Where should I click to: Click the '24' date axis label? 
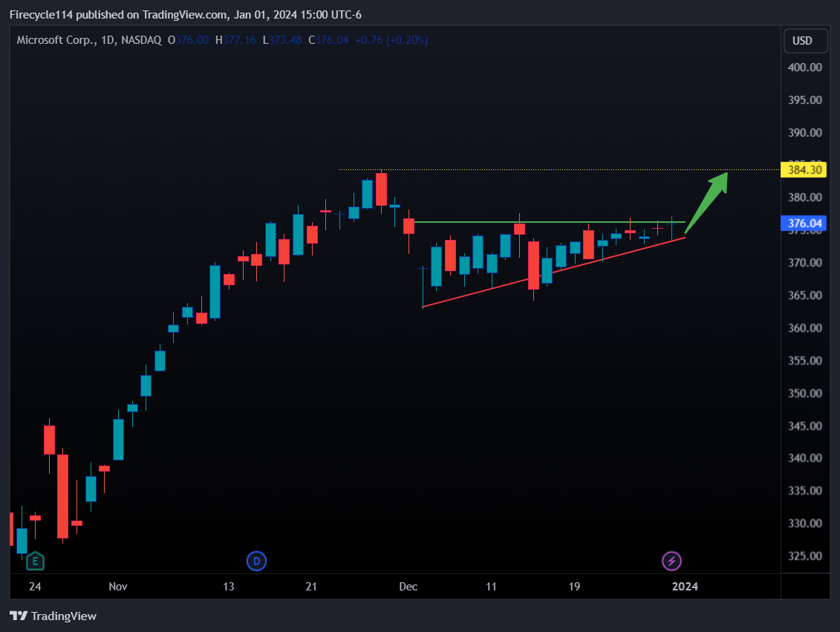(x=35, y=587)
